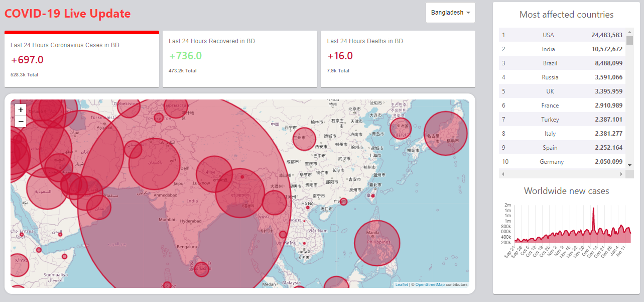
Task: Select the India row in the table
Action: [x=562, y=49]
